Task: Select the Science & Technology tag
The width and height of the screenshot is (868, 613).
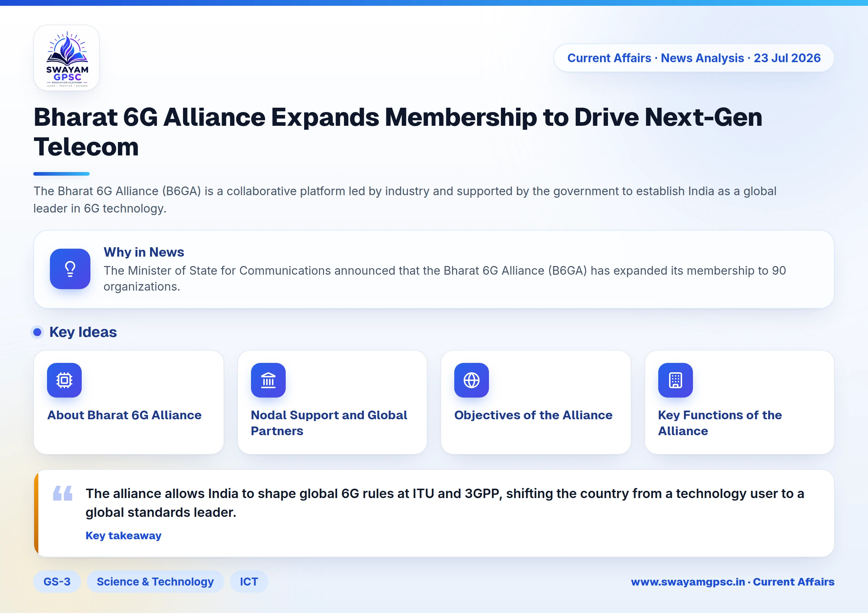Action: click(156, 581)
